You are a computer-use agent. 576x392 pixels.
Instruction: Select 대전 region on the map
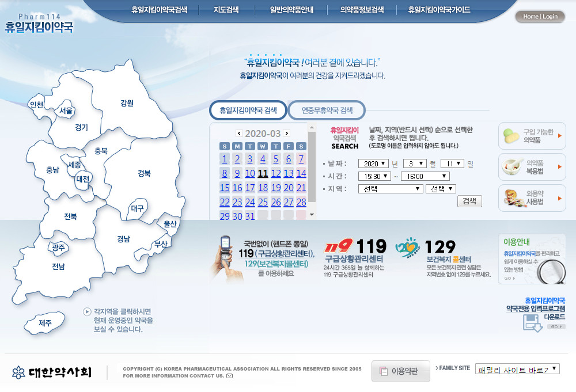pyautogui.click(x=83, y=179)
